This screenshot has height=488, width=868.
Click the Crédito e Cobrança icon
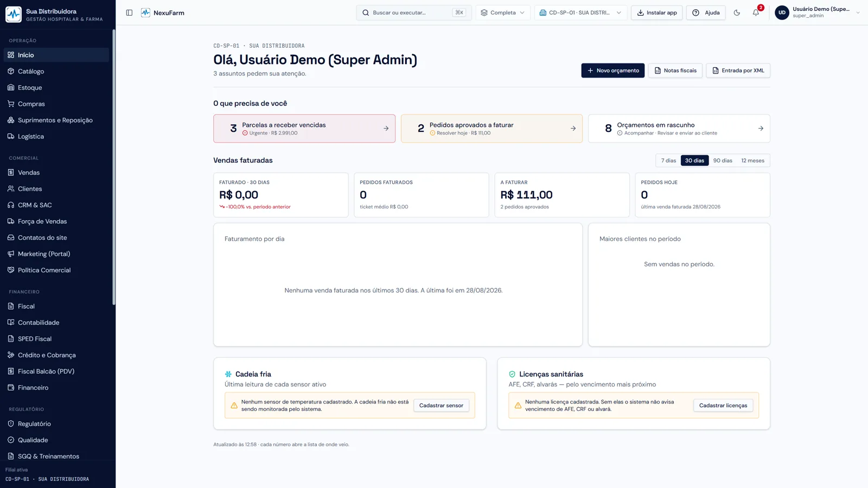coord(11,355)
